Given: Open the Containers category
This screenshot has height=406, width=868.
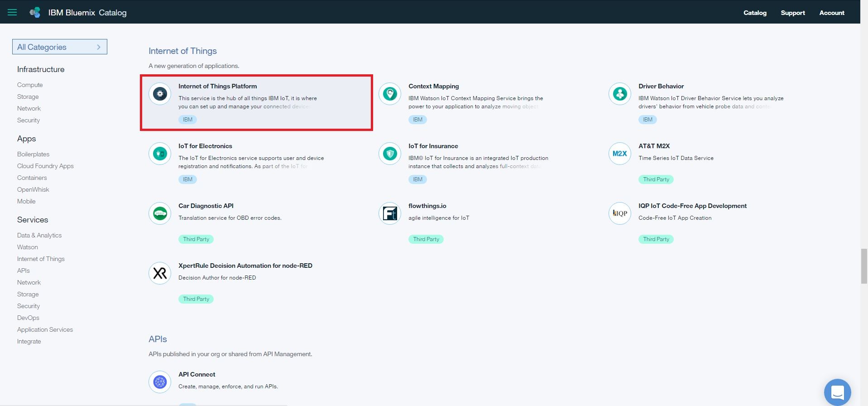Looking at the screenshot, I should 32,178.
